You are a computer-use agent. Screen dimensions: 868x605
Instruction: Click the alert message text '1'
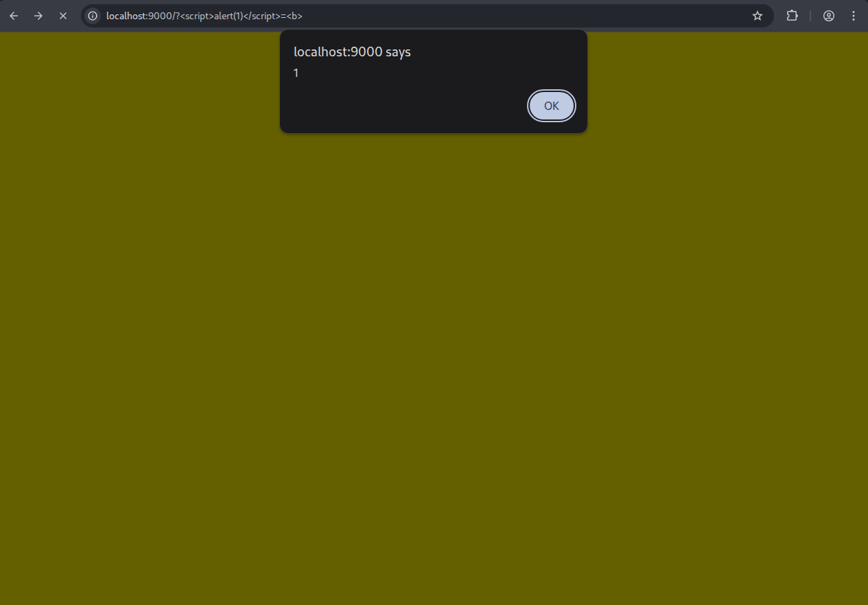[x=296, y=73]
